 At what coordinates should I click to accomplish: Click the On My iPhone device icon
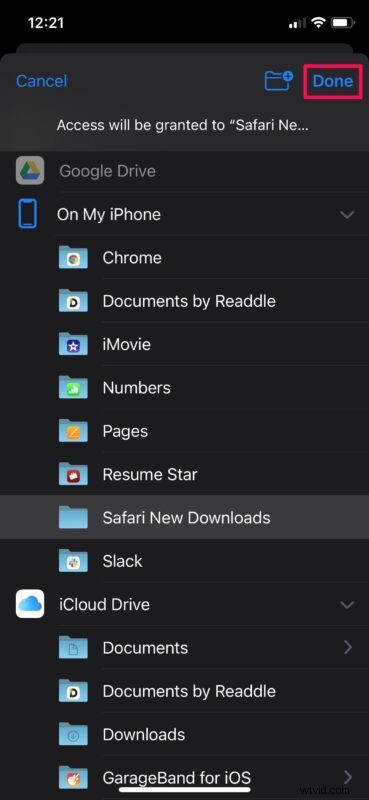28,214
